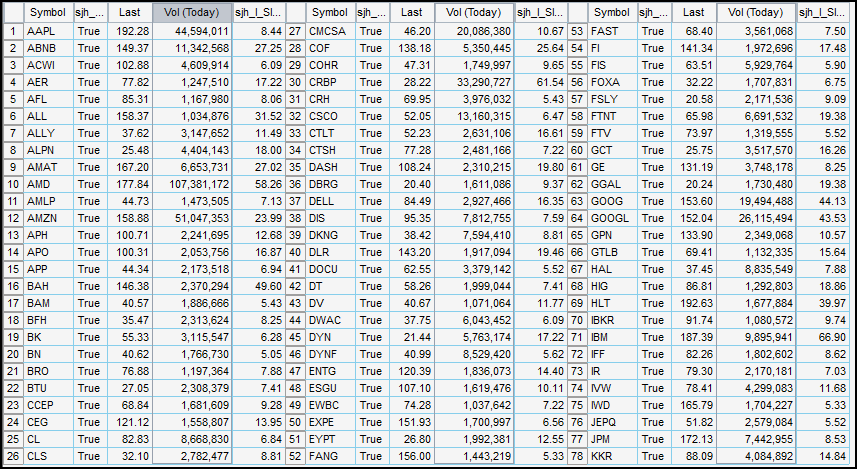The height and width of the screenshot is (469, 857).
Task: Select the ENTG symbol cell
Action: (x=330, y=371)
